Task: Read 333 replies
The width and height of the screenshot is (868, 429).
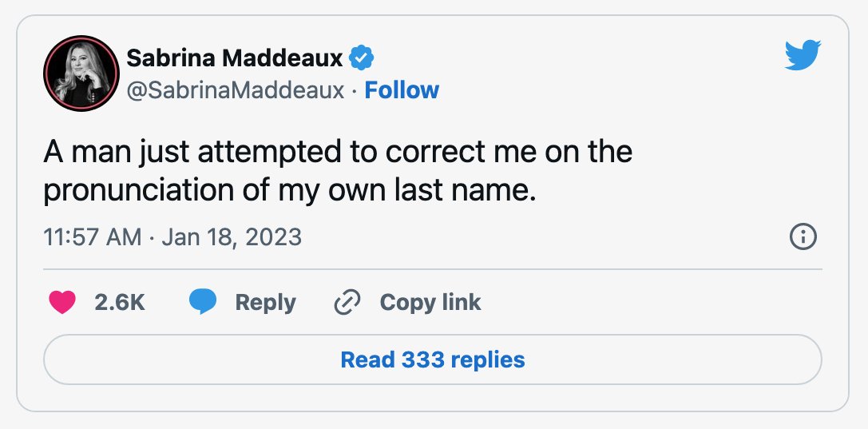Action: pyautogui.click(x=432, y=359)
